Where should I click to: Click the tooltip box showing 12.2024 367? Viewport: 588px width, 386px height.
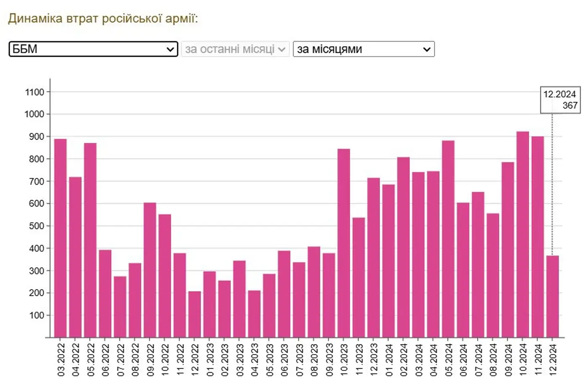[560, 100]
